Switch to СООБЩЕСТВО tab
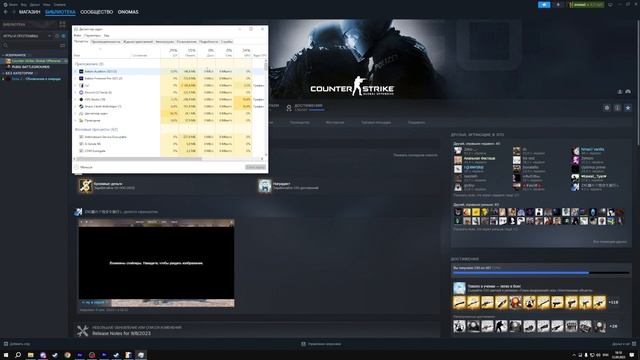 click(x=96, y=12)
